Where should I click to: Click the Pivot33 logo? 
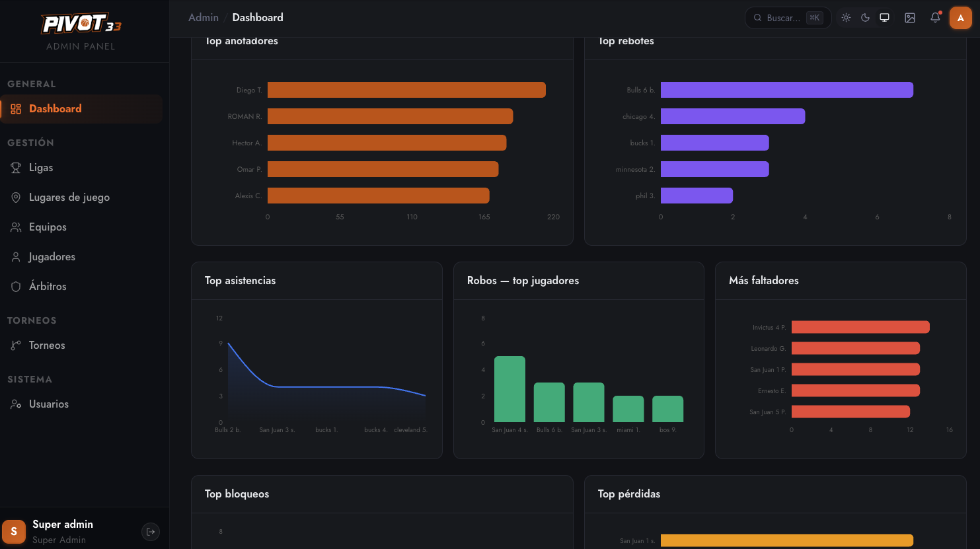[x=81, y=24]
